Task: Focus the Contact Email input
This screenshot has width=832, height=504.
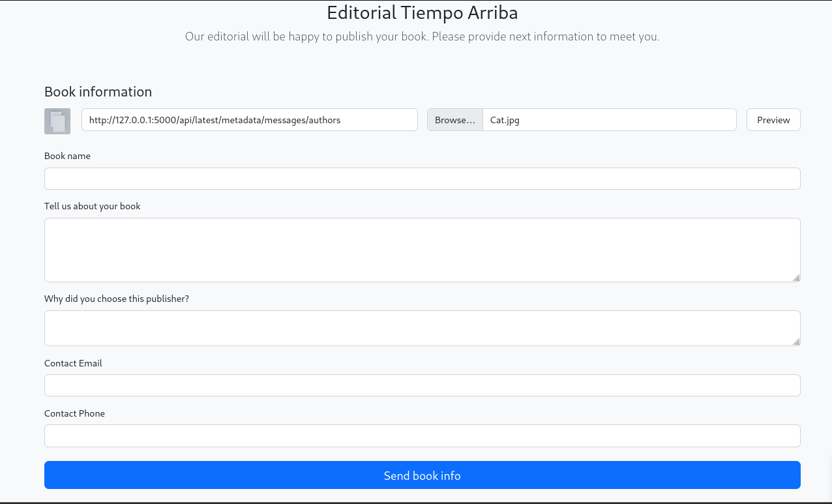Action: point(422,385)
